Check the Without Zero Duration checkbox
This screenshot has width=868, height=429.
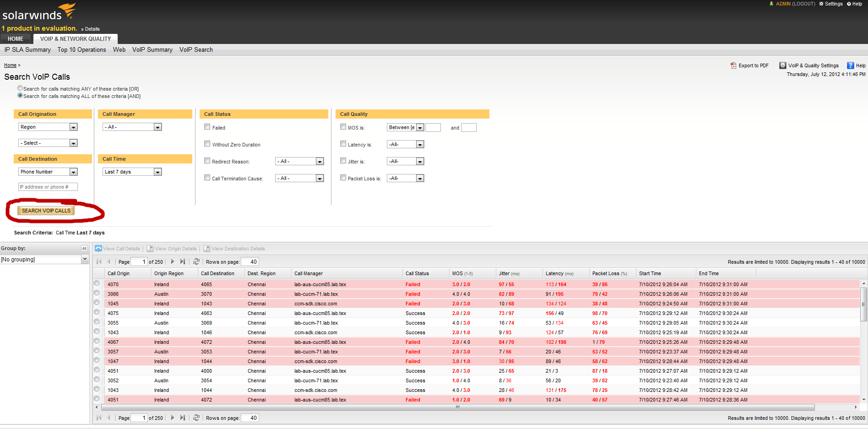pos(207,144)
